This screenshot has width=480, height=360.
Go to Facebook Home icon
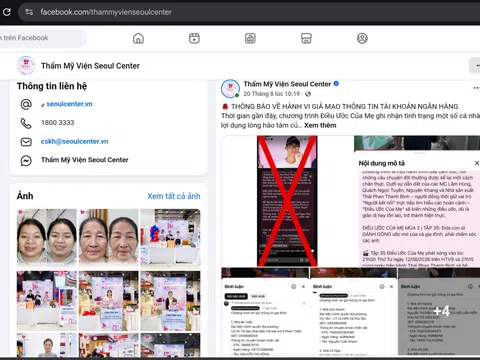138,38
